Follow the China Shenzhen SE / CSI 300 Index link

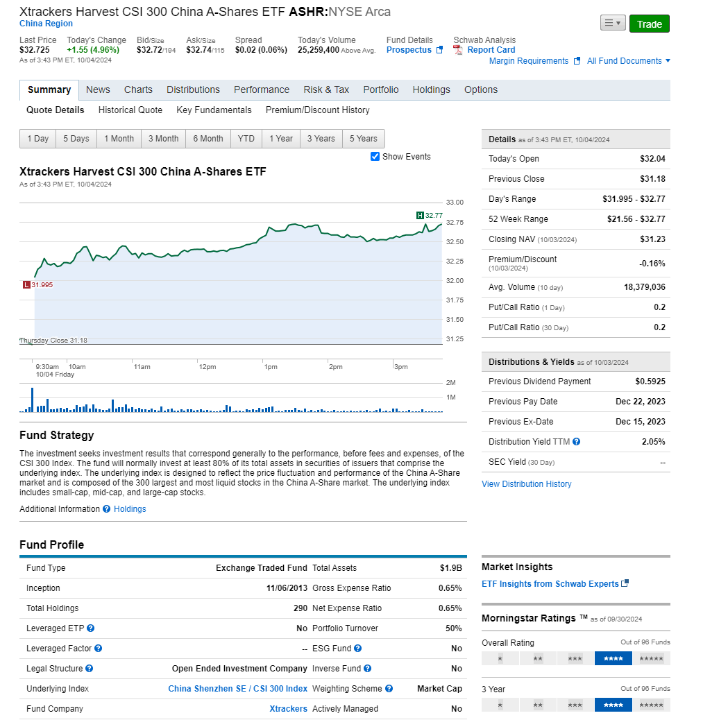pyautogui.click(x=237, y=688)
